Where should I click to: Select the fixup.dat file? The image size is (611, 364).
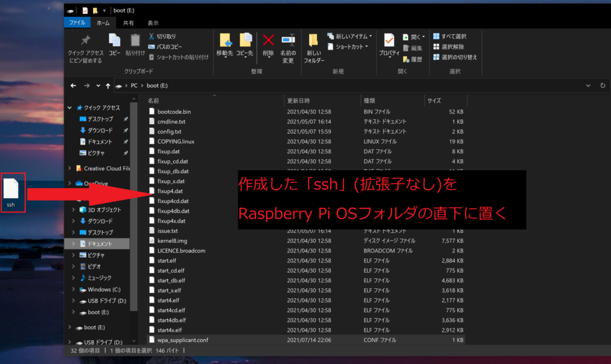click(168, 151)
